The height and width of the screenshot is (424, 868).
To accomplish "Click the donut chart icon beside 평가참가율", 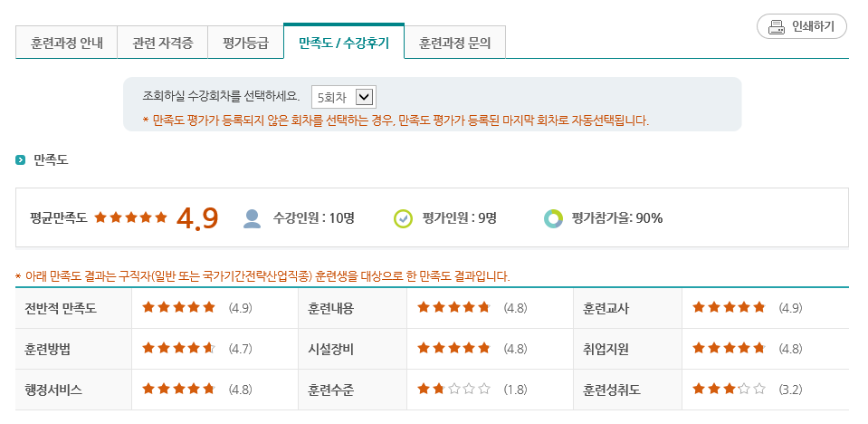I will 554,218.
